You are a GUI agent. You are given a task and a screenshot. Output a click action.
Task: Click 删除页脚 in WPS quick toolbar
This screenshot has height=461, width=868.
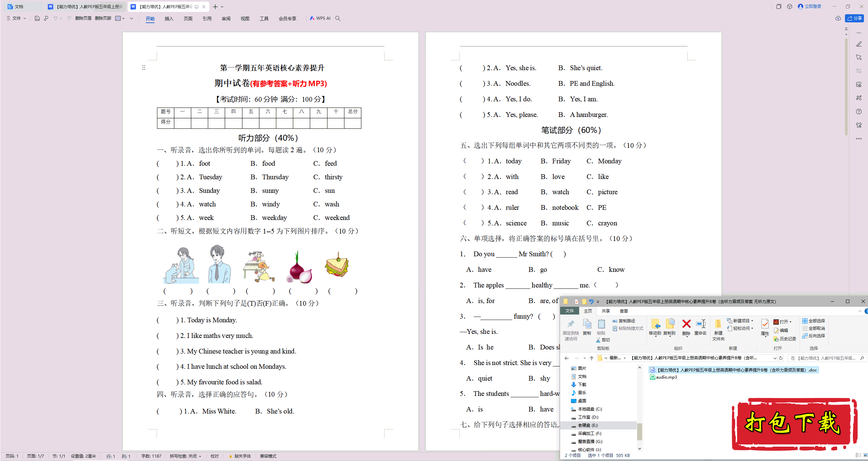coord(103,18)
